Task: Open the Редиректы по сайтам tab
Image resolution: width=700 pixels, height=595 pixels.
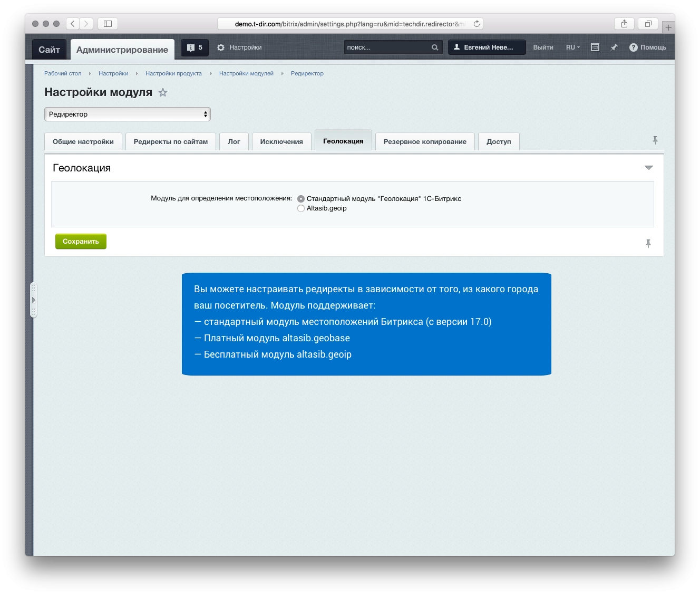Action: point(171,141)
